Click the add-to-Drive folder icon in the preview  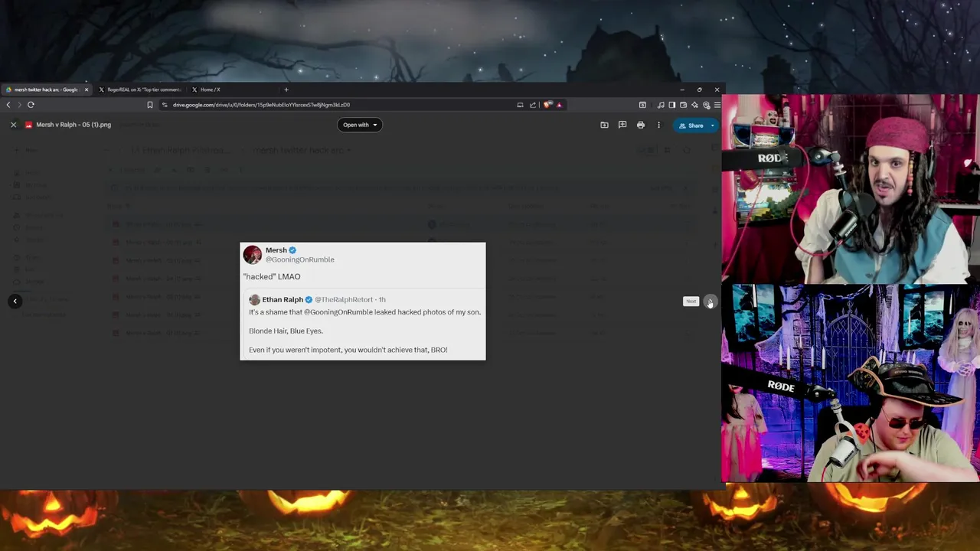[x=604, y=125]
